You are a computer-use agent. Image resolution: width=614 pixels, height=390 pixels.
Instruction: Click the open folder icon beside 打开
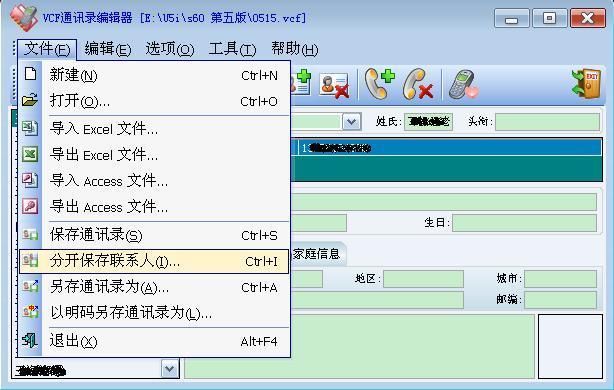(x=30, y=100)
